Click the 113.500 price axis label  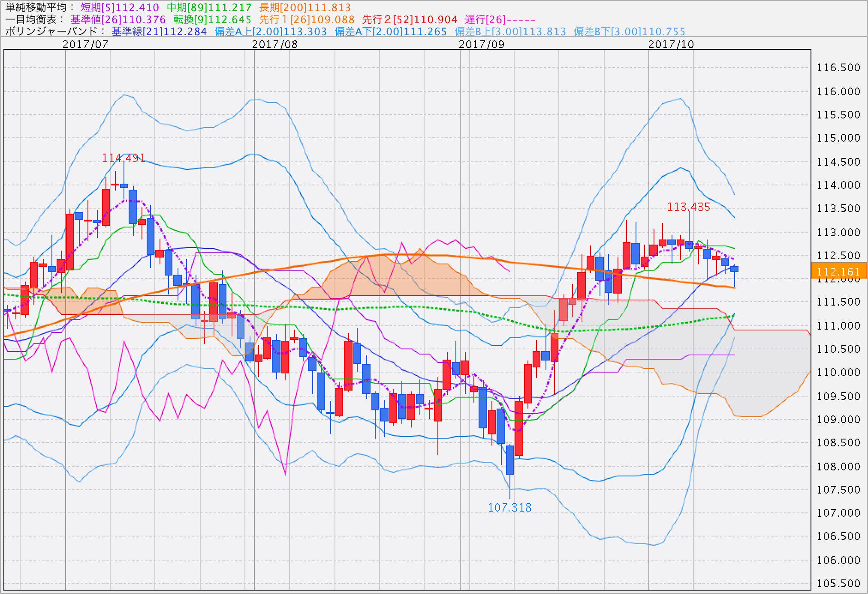coord(838,208)
